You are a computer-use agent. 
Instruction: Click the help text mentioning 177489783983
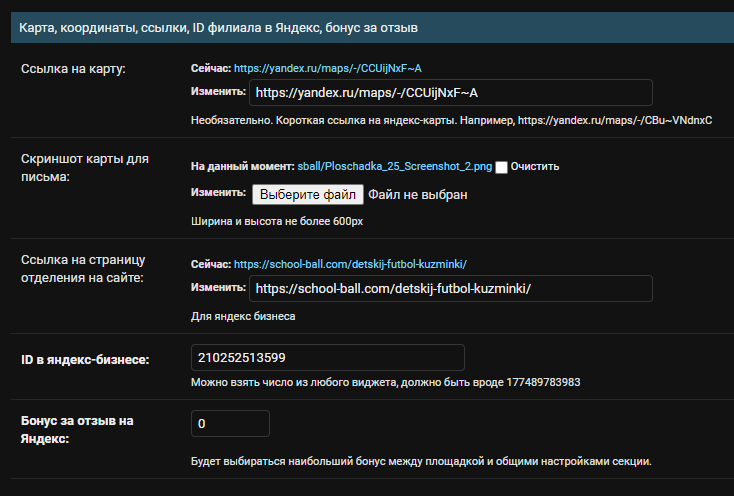[x=385, y=382]
